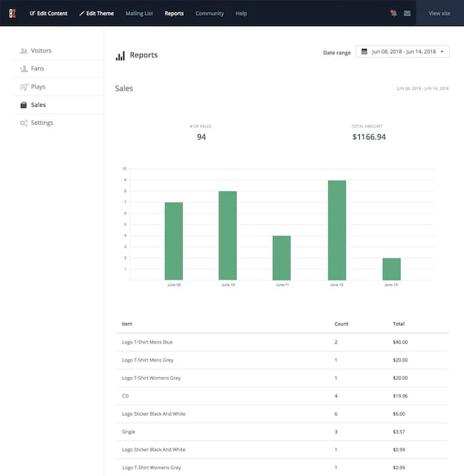
Task: Click the Edit Content pencil icon
Action: click(32, 13)
